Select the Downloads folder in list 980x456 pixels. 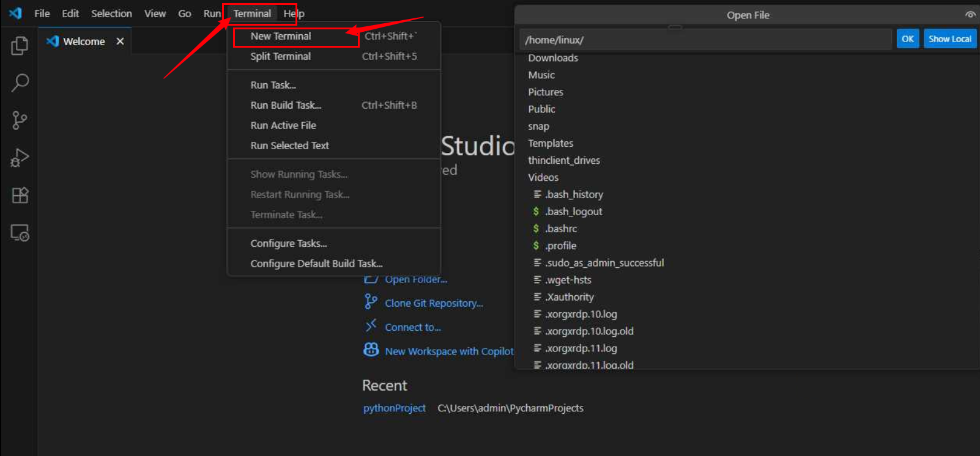click(553, 58)
